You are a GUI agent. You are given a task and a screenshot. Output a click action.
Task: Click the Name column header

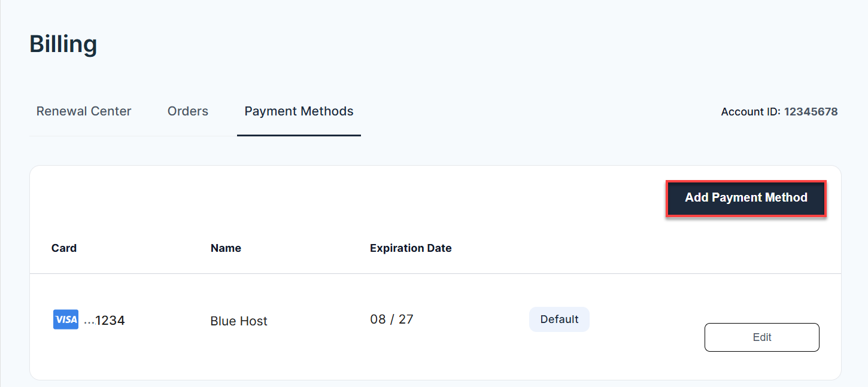(x=226, y=248)
